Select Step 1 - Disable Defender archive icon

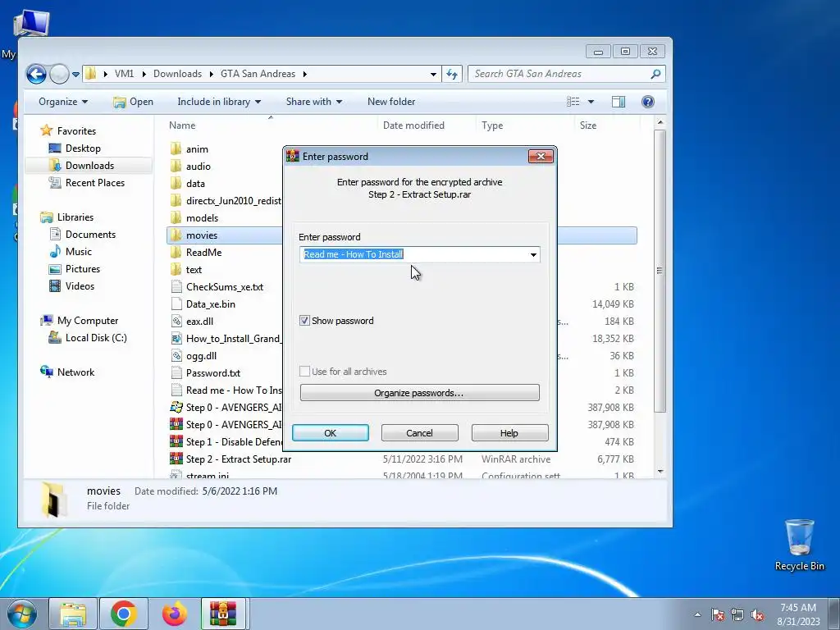pos(176,441)
